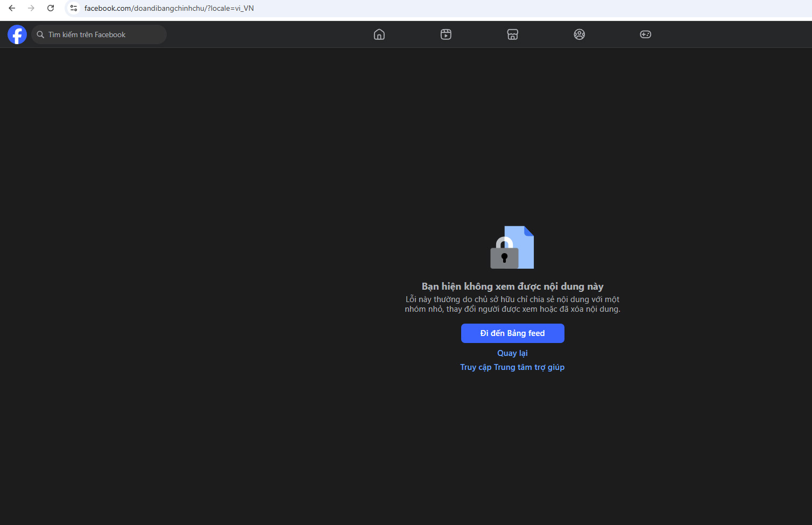Screen dimensions: 812x525
Task: Click the browser forward arrow
Action: pyautogui.click(x=31, y=8)
